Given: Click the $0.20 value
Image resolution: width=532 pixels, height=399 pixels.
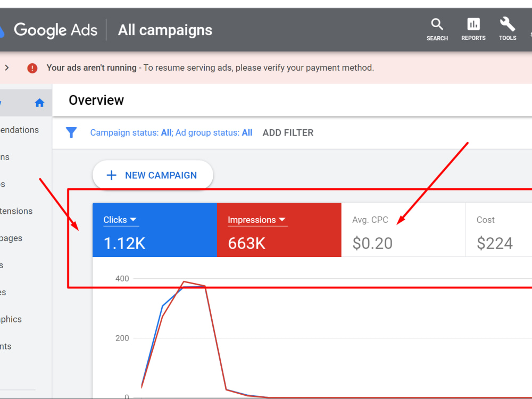Looking at the screenshot, I should tap(372, 243).
